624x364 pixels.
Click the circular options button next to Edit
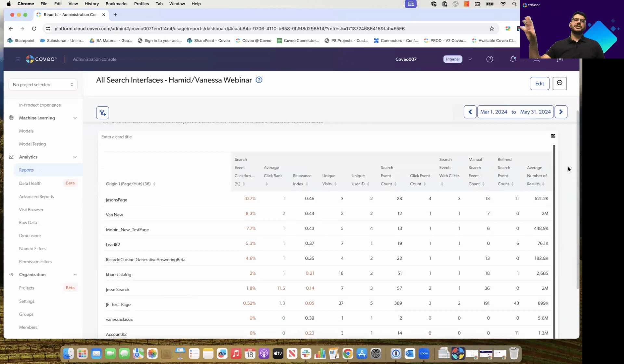pos(559,83)
